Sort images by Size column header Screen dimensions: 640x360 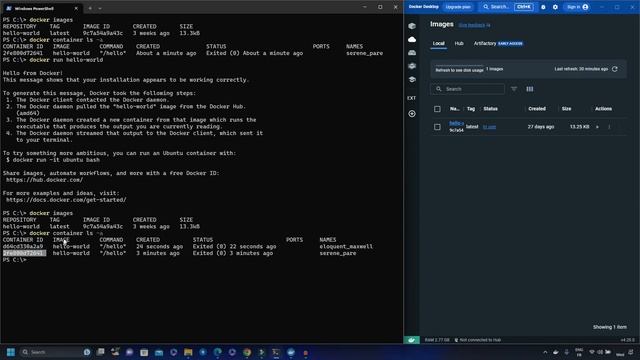(x=566, y=109)
